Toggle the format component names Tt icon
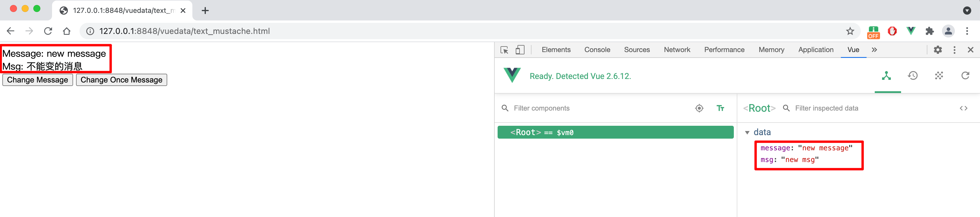This screenshot has height=217, width=980. tap(720, 108)
